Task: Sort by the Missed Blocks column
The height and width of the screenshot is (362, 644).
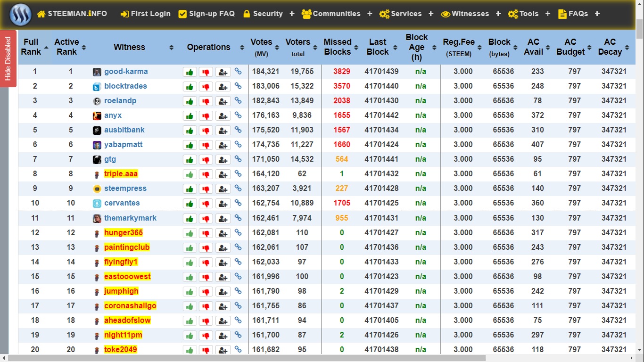Action: [341, 47]
